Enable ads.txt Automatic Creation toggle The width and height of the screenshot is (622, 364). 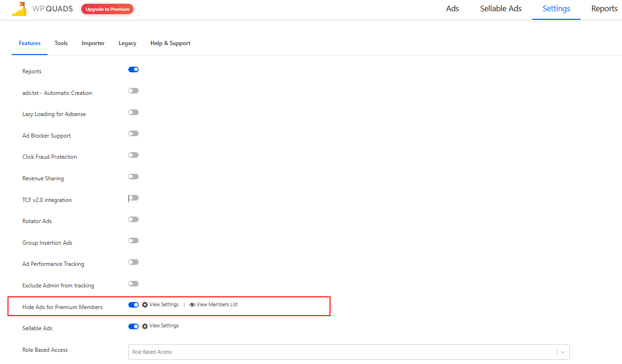(134, 91)
